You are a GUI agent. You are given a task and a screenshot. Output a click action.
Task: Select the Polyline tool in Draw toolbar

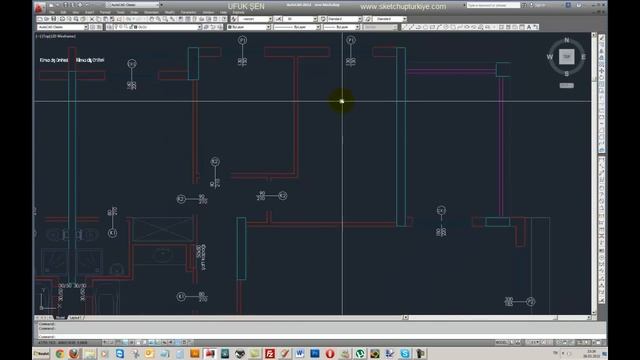(x=418, y=27)
